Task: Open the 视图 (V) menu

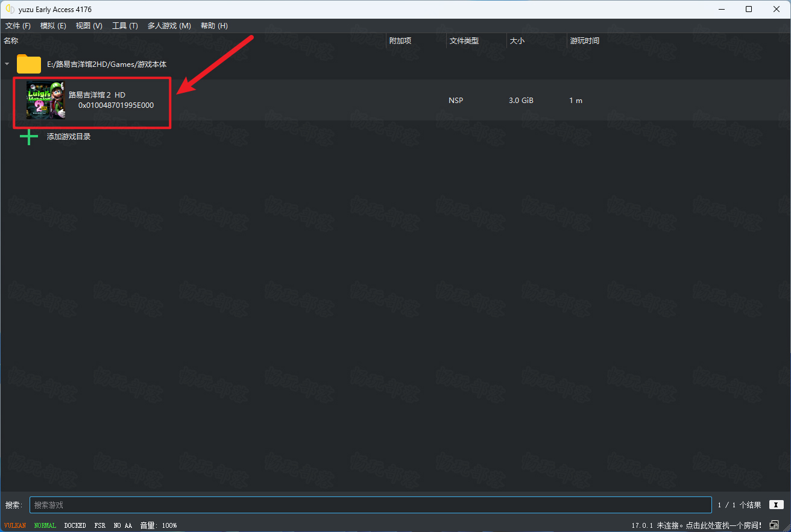Action: pyautogui.click(x=89, y=26)
